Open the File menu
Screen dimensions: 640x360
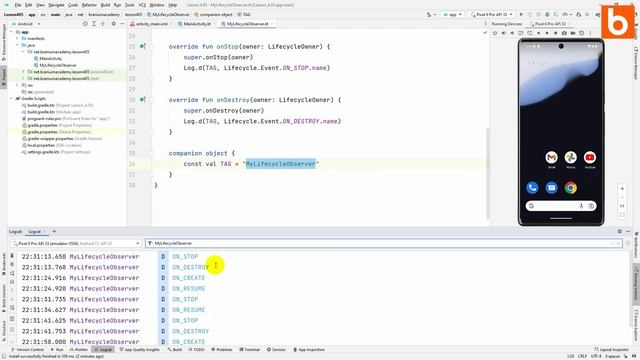point(18,5)
